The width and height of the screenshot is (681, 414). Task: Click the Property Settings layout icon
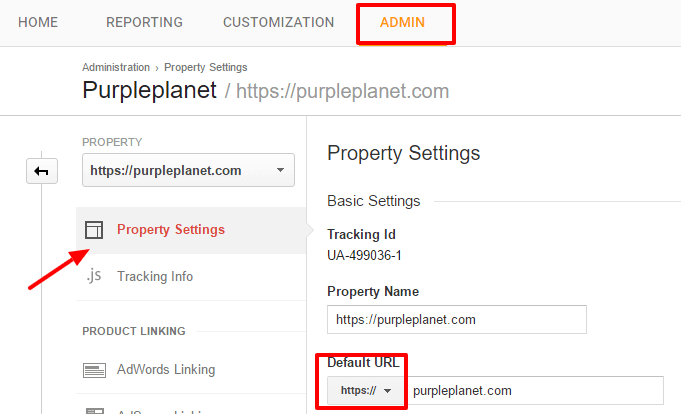click(x=93, y=230)
